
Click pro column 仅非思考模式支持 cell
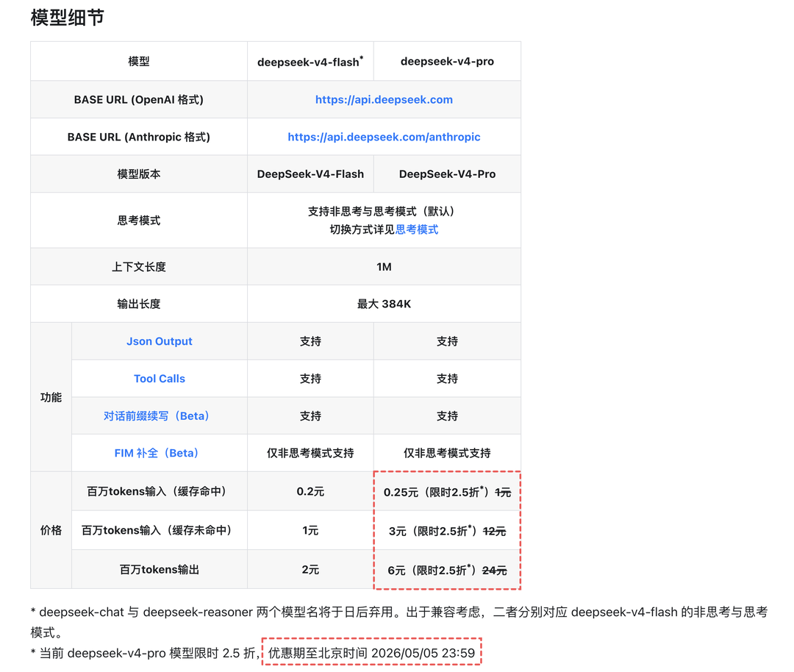pyautogui.click(x=447, y=453)
